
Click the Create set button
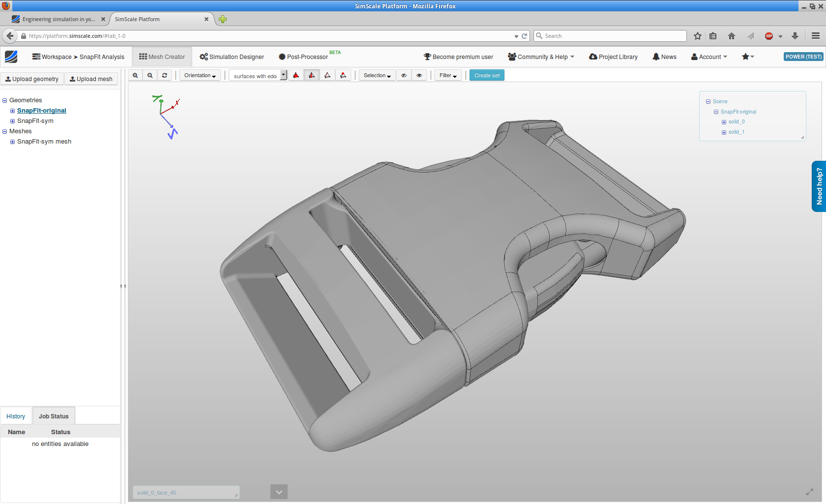(486, 75)
